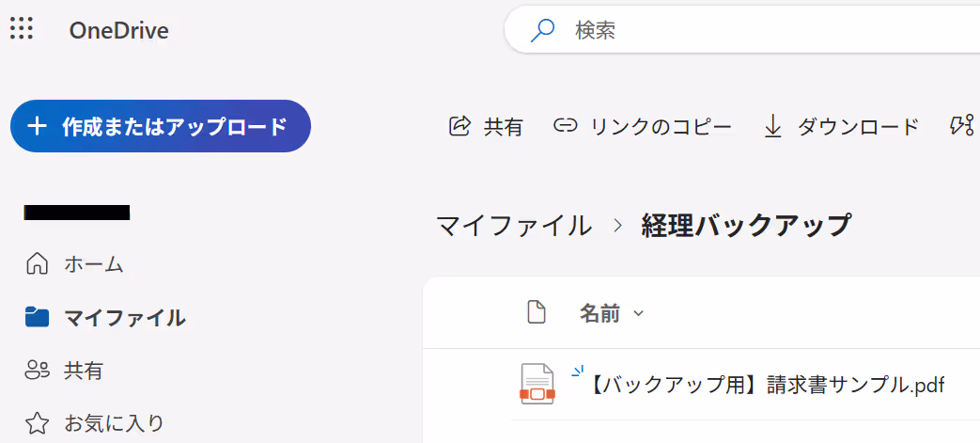The image size is (980, 443).
Task: Click the 経理バックアップ breadcrumb title
Action: pyautogui.click(x=746, y=225)
